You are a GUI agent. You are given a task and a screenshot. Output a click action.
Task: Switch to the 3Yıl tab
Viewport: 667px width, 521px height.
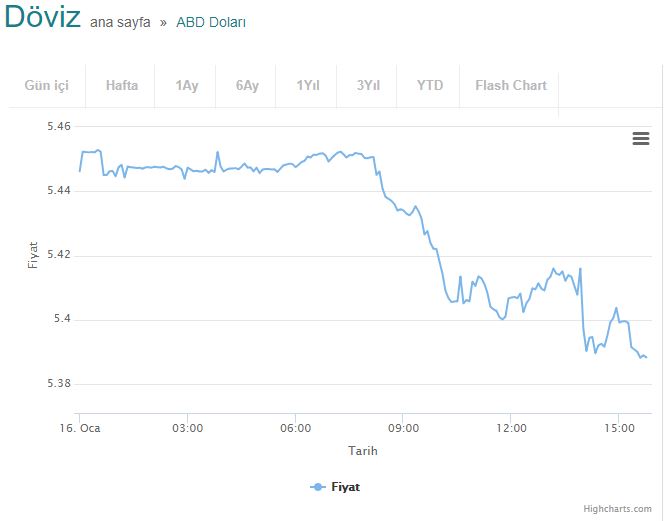(368, 86)
